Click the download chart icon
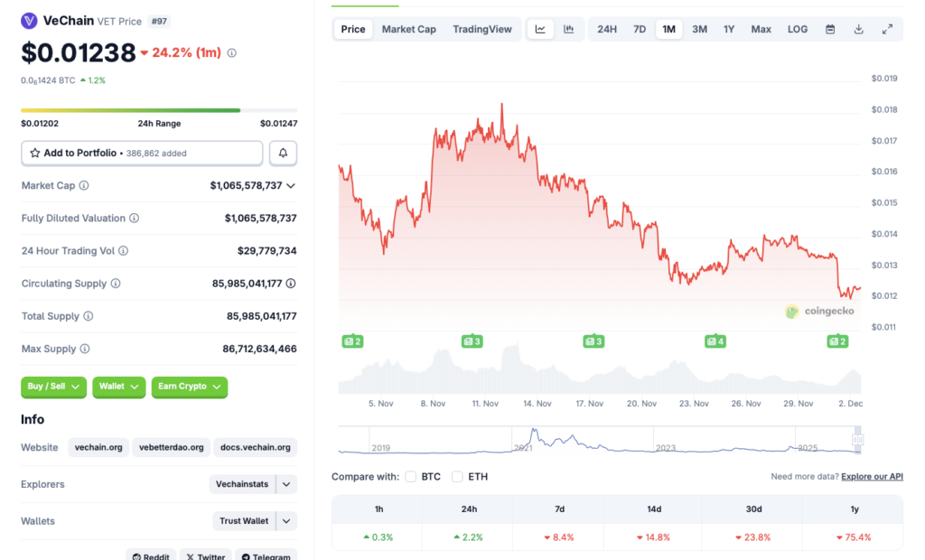 858,28
